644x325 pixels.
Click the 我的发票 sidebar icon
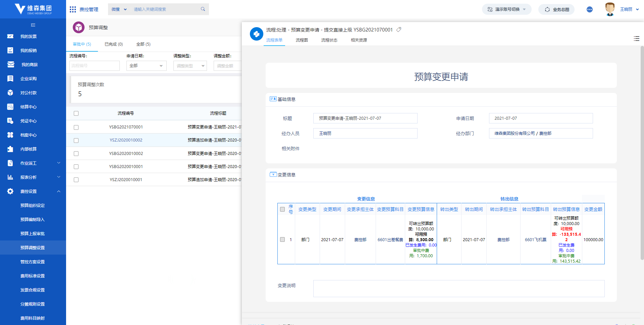10,36
